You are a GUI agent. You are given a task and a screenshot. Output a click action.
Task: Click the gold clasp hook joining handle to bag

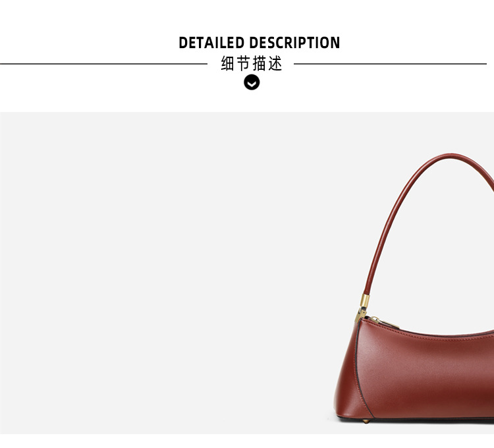(x=360, y=315)
